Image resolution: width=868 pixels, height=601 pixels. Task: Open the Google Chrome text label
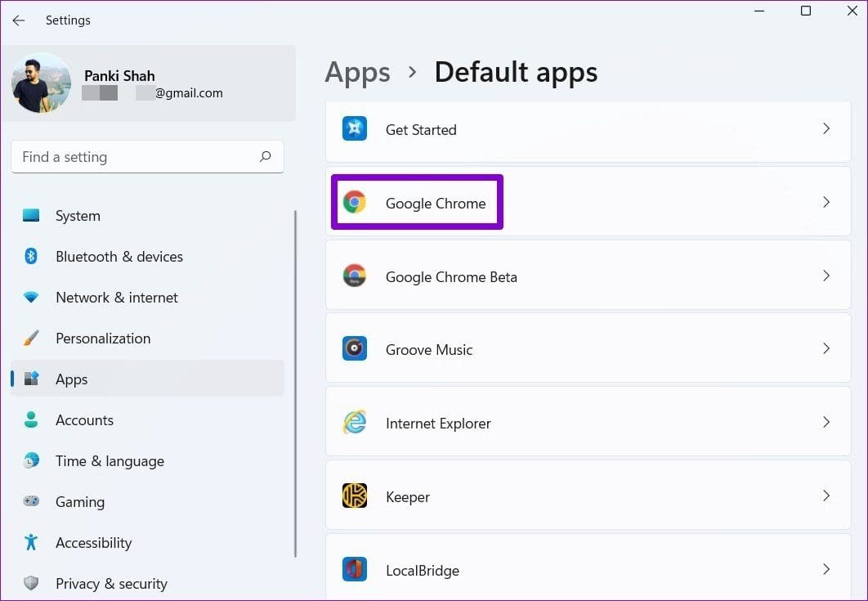coord(436,204)
